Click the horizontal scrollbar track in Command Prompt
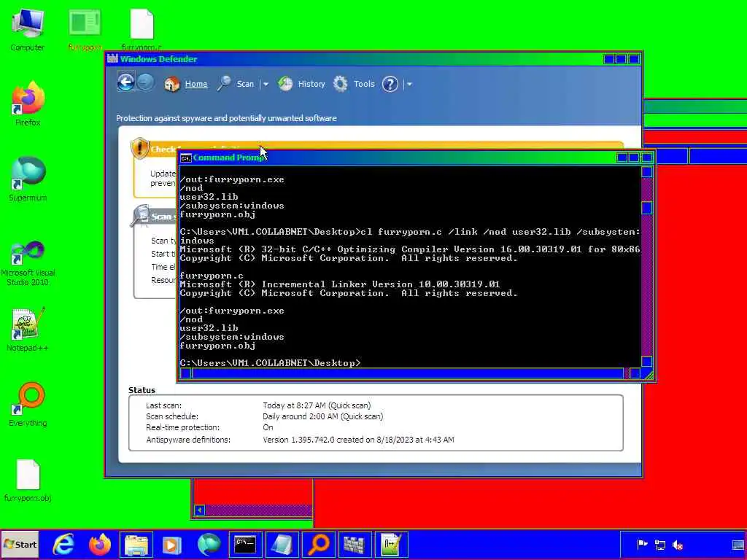 [407, 373]
